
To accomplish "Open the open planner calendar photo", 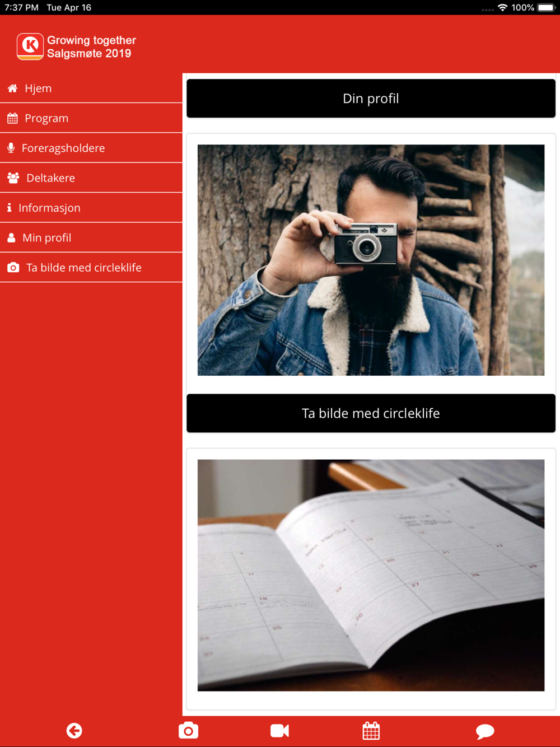I will (371, 575).
